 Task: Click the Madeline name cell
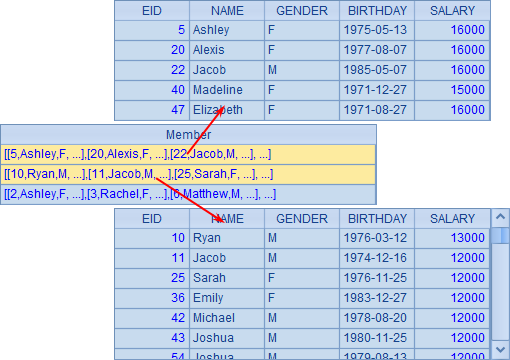[x=227, y=90]
